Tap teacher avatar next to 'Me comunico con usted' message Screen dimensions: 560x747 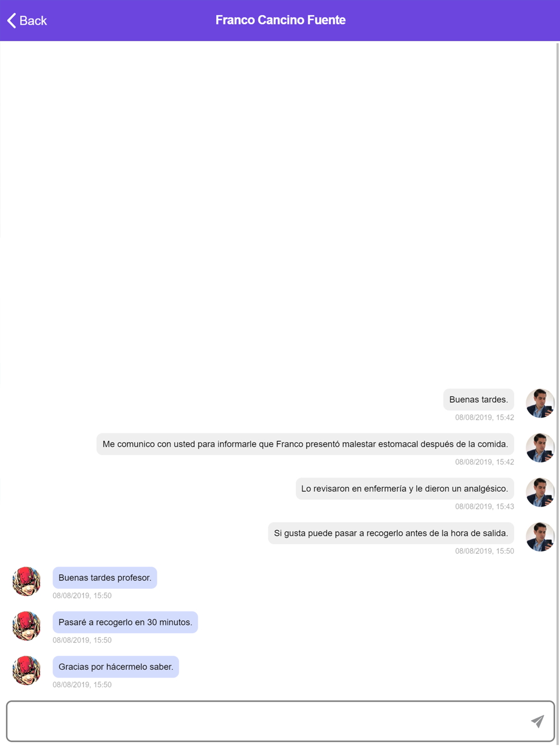click(x=540, y=448)
